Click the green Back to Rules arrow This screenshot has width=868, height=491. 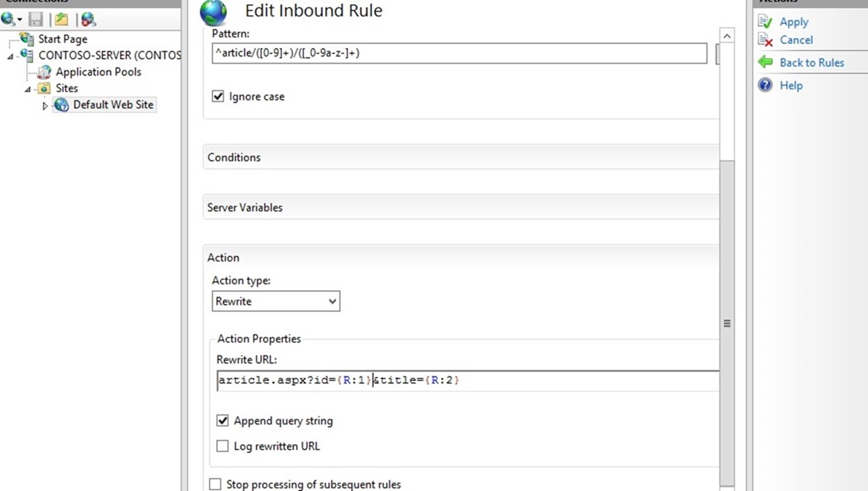pos(765,62)
